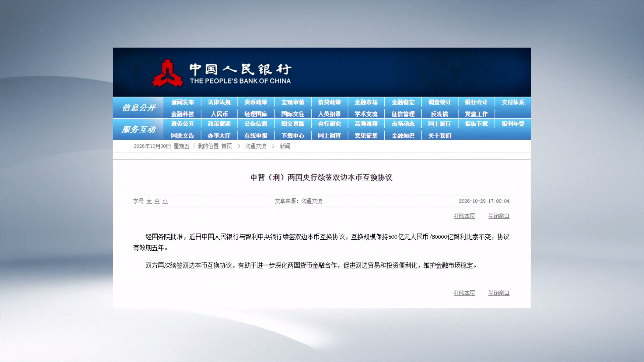
Task: Set font size to 中
Action: coord(157,201)
